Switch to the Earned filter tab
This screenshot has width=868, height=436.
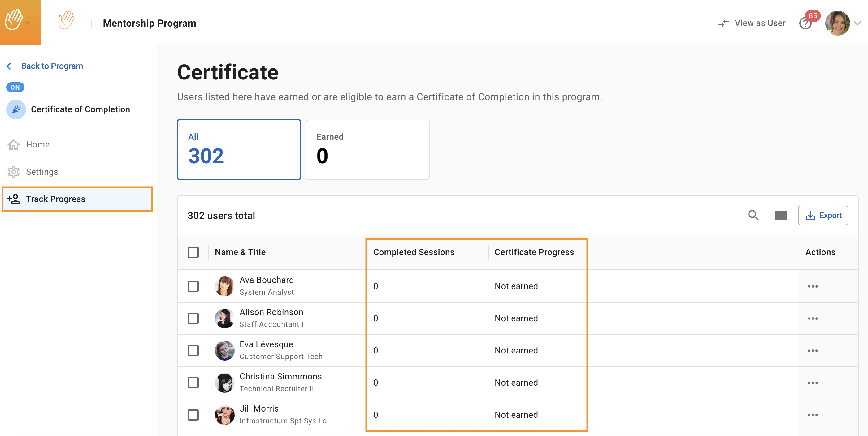pyautogui.click(x=367, y=149)
